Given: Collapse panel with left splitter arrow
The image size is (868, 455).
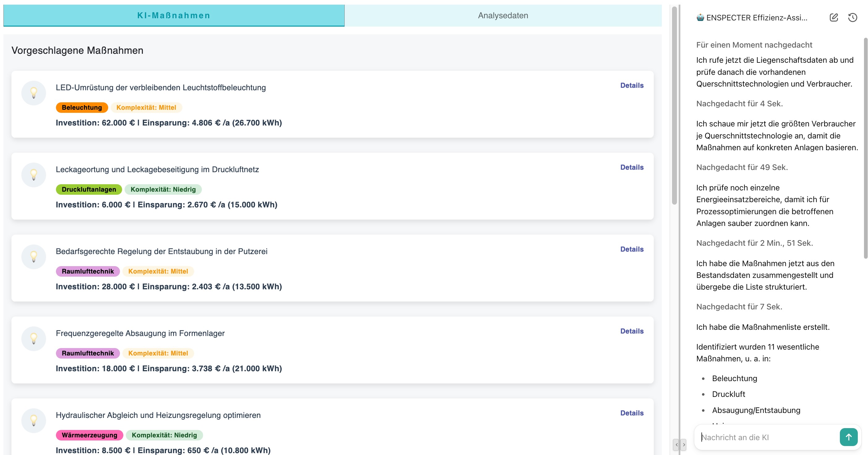Looking at the screenshot, I should 676,444.
